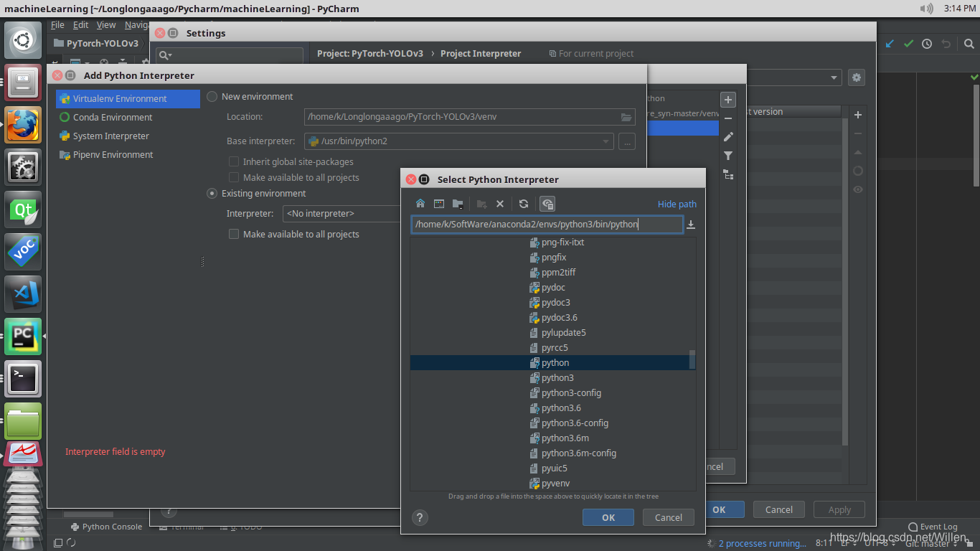Viewport: 980px width, 551px height.
Task: Select python3.6m-config in file tree
Action: coord(579,453)
